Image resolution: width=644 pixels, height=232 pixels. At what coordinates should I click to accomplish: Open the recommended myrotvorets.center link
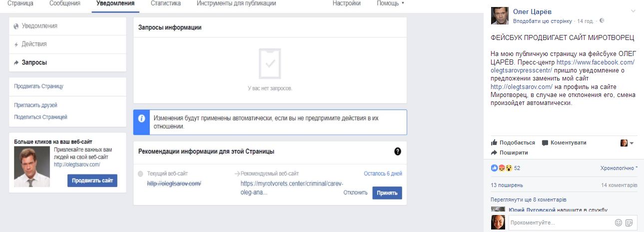tap(292, 187)
